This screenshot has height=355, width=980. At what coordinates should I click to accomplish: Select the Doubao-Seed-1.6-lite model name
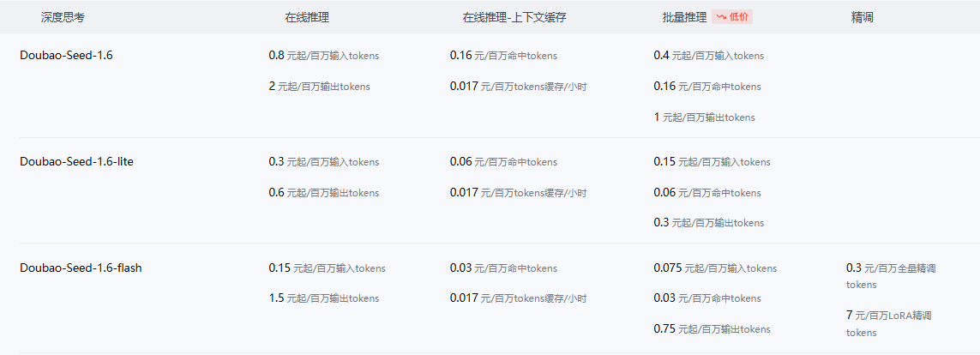76,161
